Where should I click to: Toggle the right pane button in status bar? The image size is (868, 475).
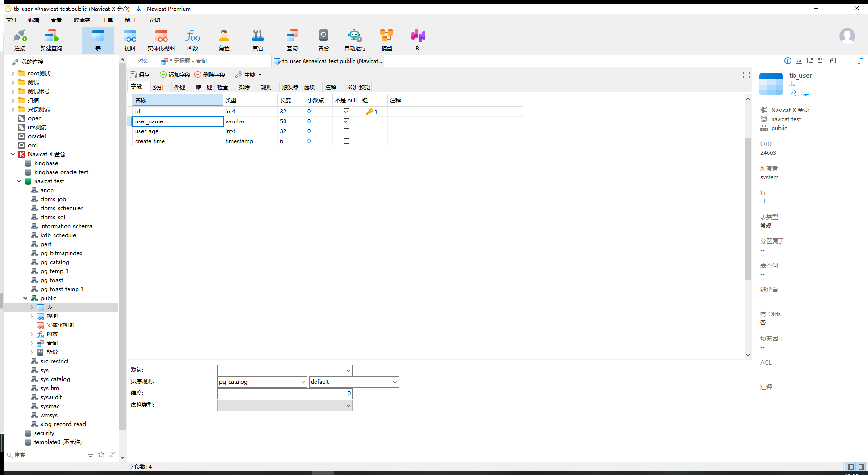point(861,467)
